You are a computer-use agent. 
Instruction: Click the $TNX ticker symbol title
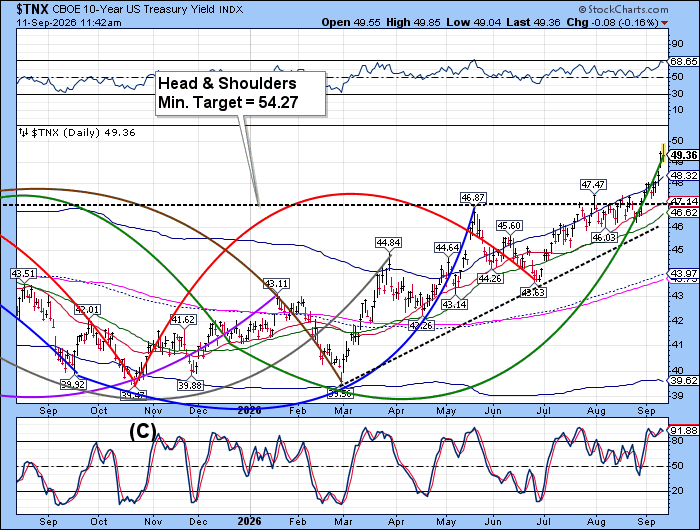[x=32, y=9]
